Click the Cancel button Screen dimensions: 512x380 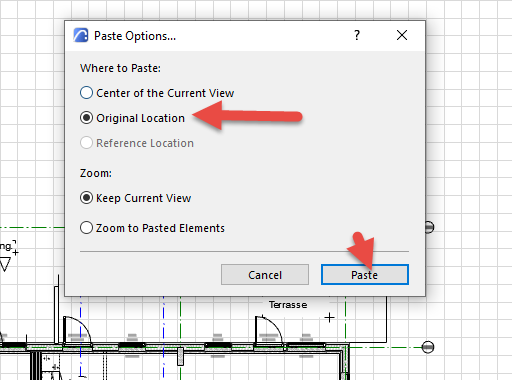[265, 275]
